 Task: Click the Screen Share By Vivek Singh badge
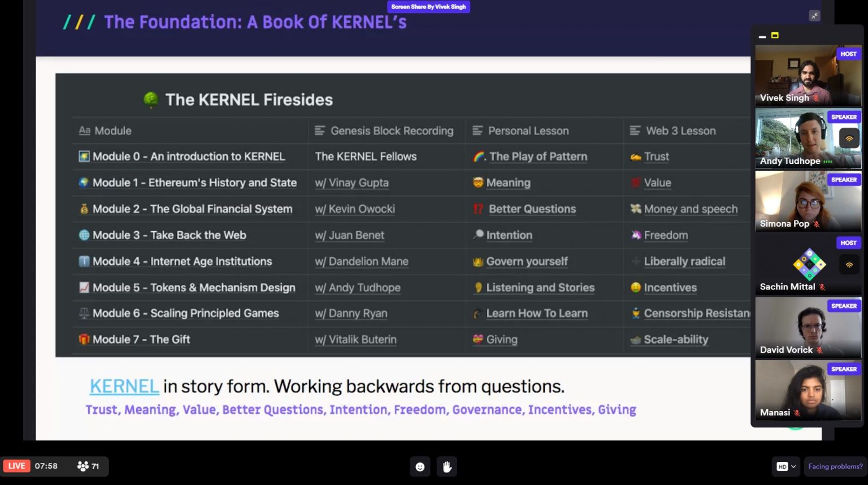428,6
